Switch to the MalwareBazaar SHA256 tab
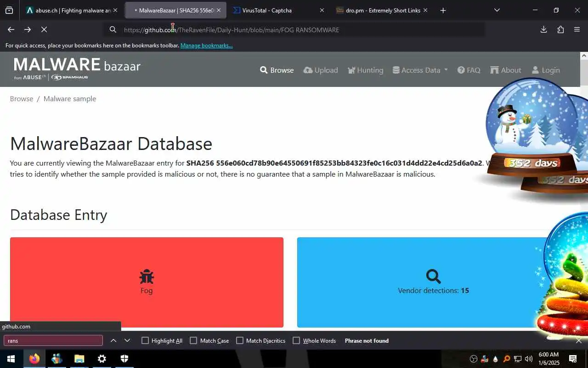 175,10
